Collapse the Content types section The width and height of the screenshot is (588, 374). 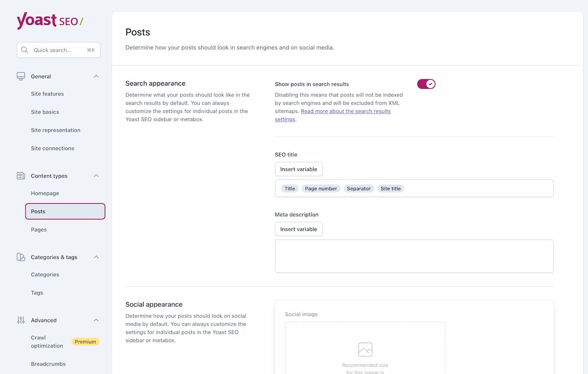point(96,176)
